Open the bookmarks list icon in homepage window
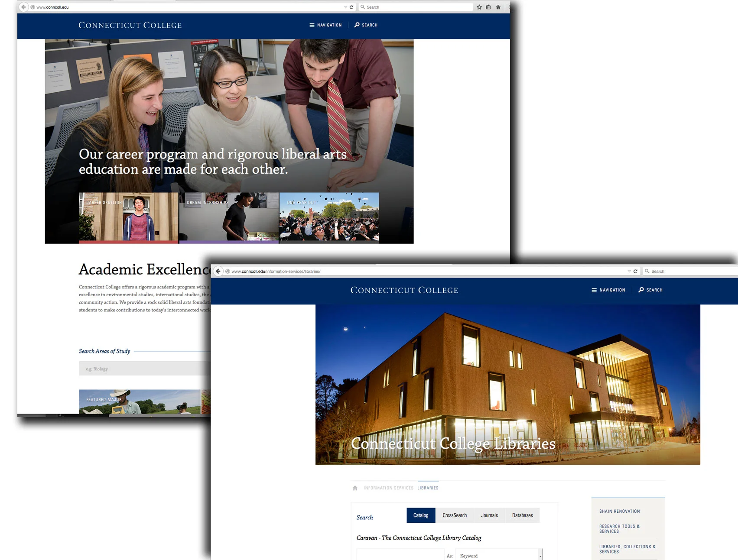Image resolution: width=738 pixels, height=560 pixels. [x=488, y=7]
